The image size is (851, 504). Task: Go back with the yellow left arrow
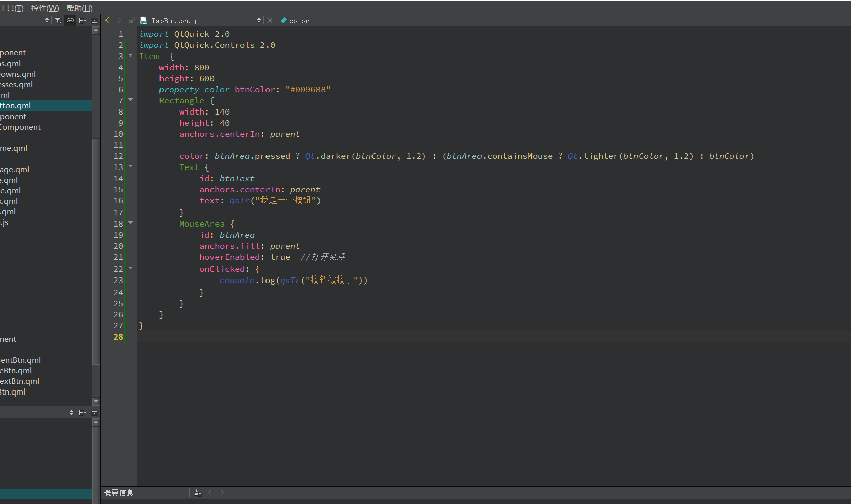(x=108, y=20)
